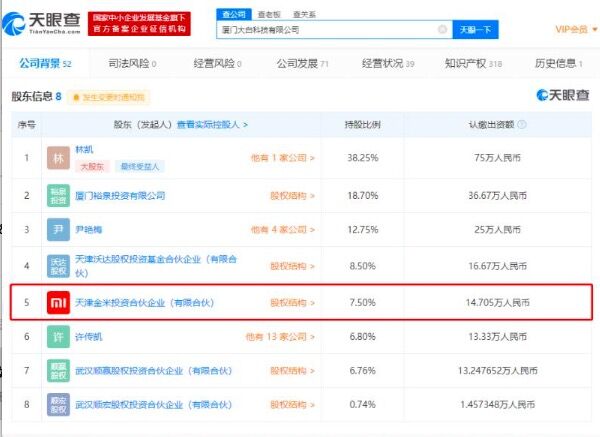
Task: Open the 经营风险 tab
Action: coord(217,64)
